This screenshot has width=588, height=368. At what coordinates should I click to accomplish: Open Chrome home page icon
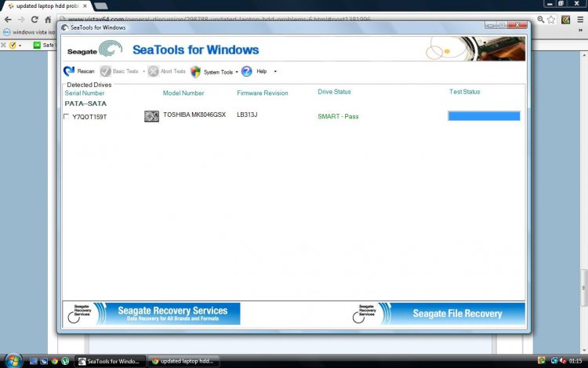coord(48,20)
